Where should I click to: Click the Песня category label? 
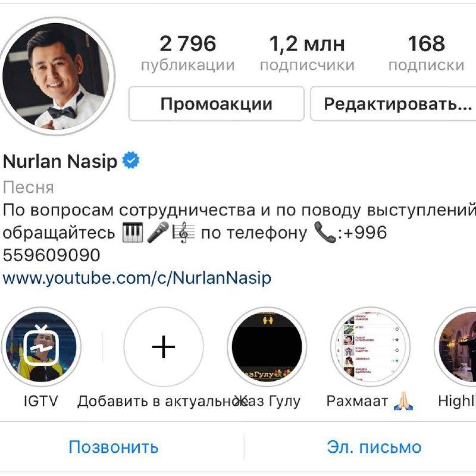coord(28,187)
